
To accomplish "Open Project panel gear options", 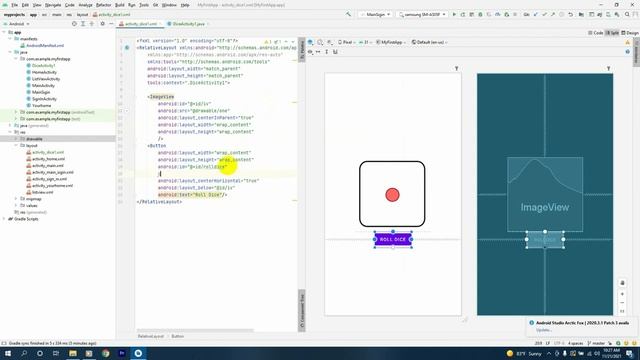I will (x=102, y=24).
